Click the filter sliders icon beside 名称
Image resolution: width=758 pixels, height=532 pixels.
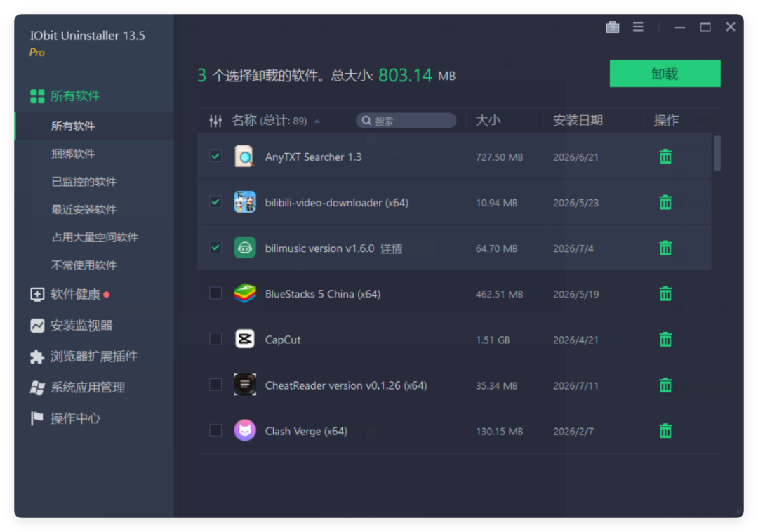(215, 121)
